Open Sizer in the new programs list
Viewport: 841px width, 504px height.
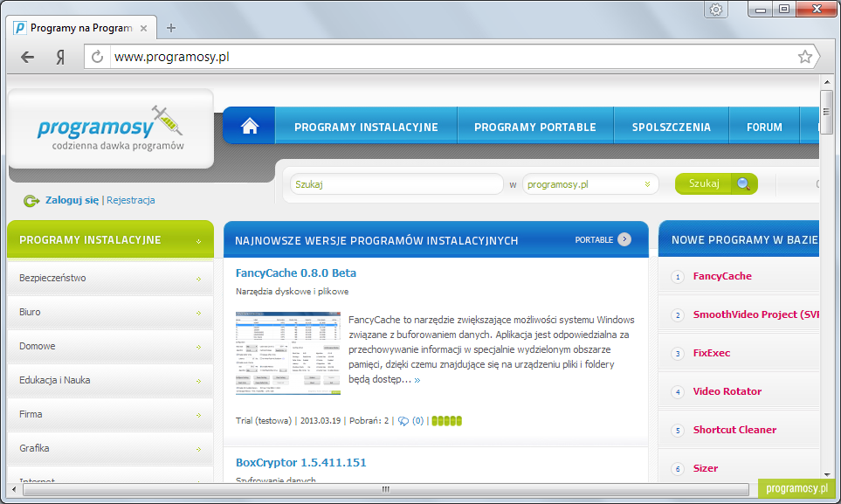(x=706, y=468)
